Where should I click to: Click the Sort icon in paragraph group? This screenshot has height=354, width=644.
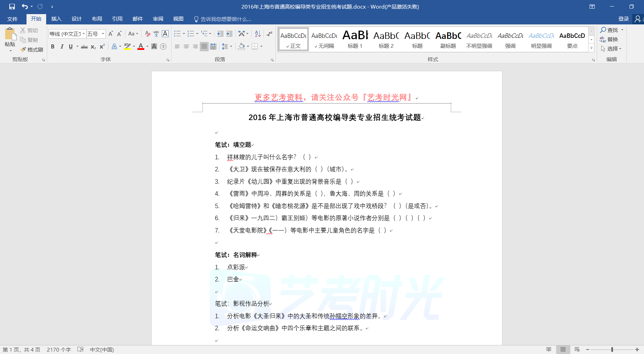(x=258, y=34)
